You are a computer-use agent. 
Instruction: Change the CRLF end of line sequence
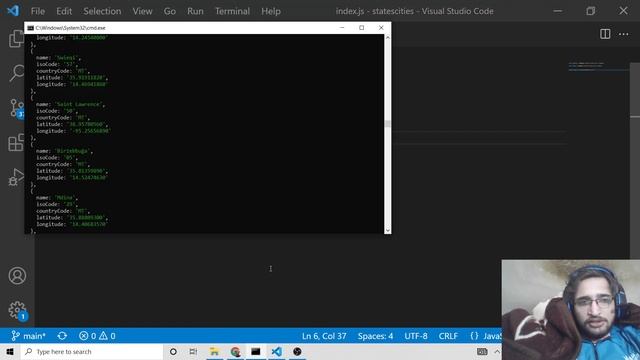click(x=448, y=336)
